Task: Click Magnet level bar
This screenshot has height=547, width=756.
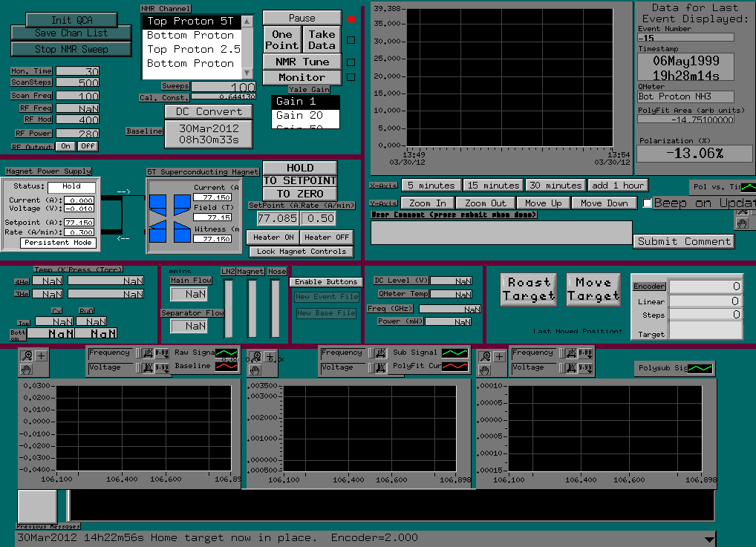Action: (252, 309)
